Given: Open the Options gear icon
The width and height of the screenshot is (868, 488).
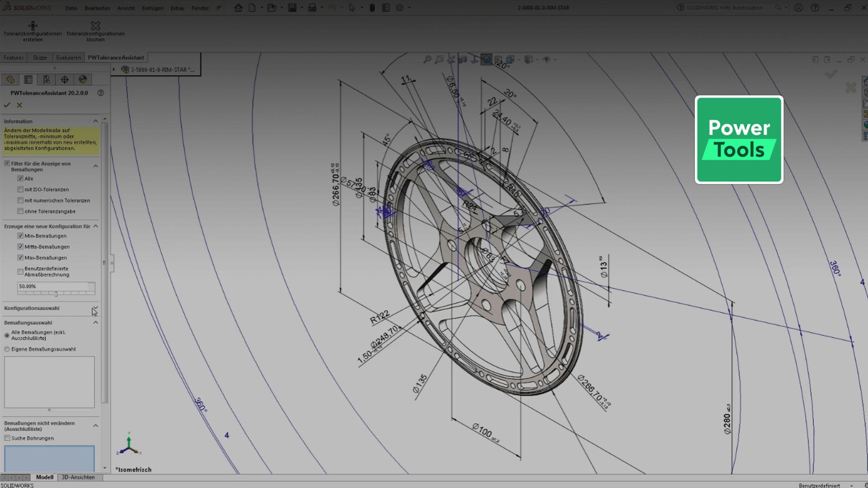Looking at the screenshot, I should [x=400, y=8].
